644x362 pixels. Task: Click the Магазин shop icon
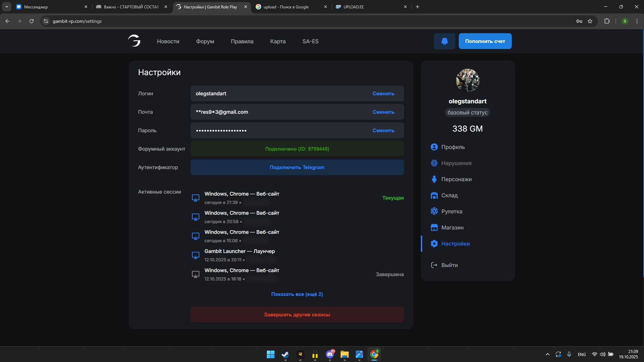click(x=434, y=227)
